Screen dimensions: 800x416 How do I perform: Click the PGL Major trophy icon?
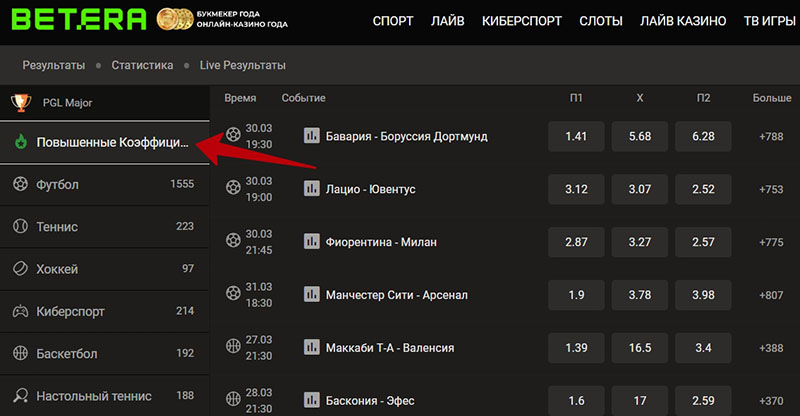coord(20,102)
